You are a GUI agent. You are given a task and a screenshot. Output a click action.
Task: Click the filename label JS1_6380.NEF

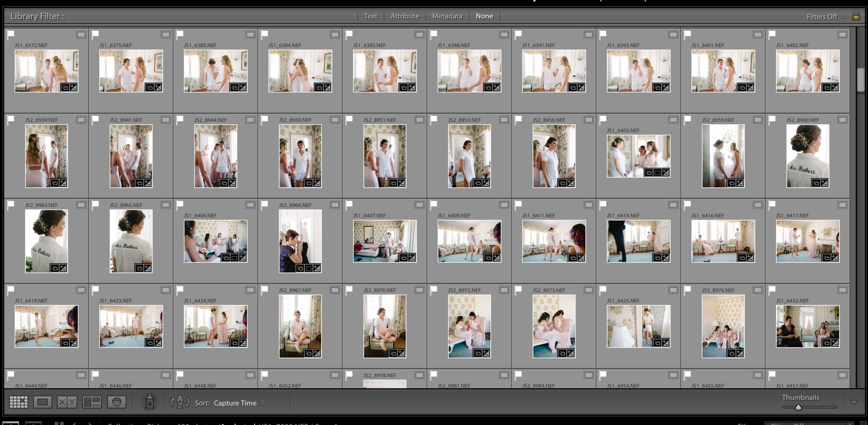point(200,45)
